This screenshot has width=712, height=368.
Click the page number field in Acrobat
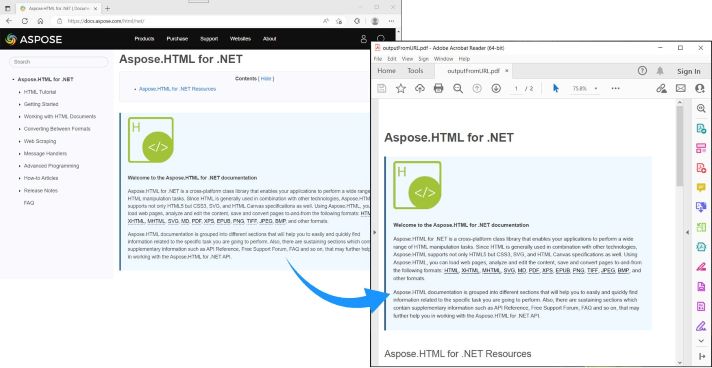pyautogui.click(x=516, y=89)
